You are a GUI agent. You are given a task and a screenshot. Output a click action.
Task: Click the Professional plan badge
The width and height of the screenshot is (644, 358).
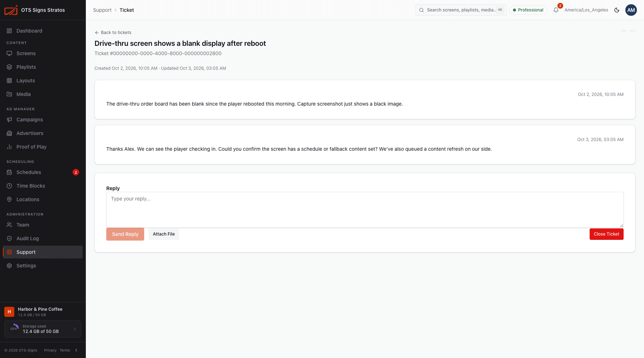[x=528, y=10]
